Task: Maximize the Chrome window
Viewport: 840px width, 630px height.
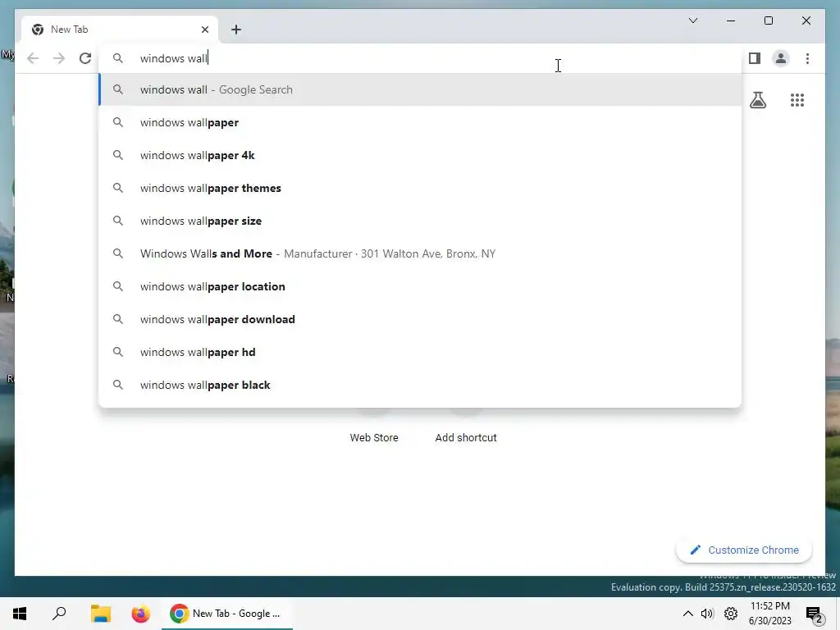Action: point(768,21)
